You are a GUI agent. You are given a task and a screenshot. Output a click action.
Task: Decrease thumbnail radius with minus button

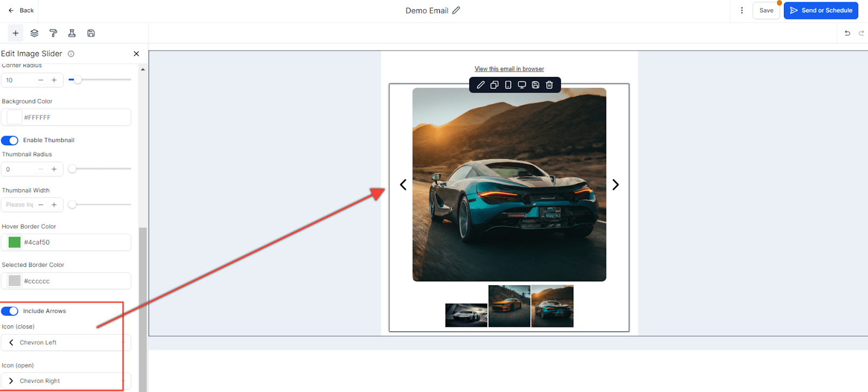[x=41, y=169]
